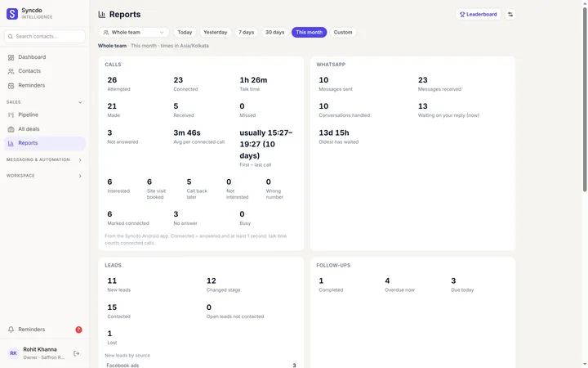Click the 10 Messages sent value
This screenshot has height=368, width=588.
coord(323,80)
